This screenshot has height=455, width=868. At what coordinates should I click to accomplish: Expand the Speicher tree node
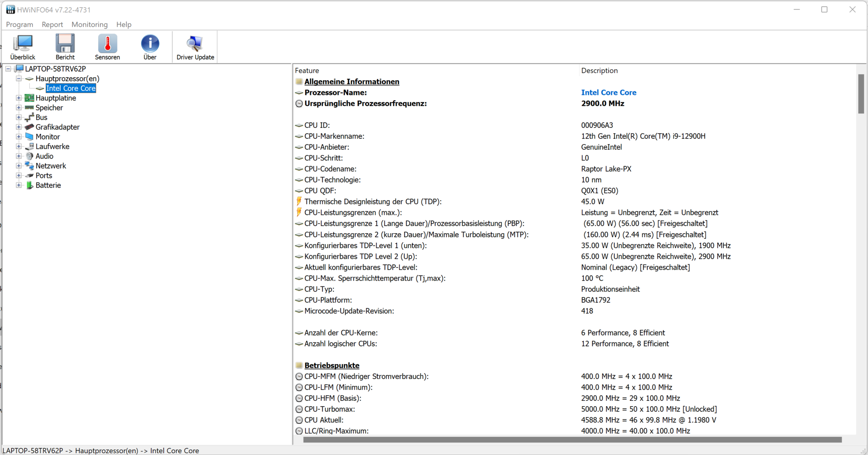click(19, 108)
